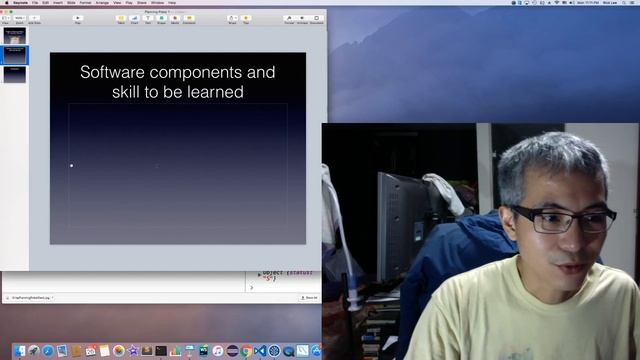Open the View dropdown in Keynote toolbar
Image resolution: width=640 pixels, height=360 pixels.
pyautogui.click(x=5, y=19)
